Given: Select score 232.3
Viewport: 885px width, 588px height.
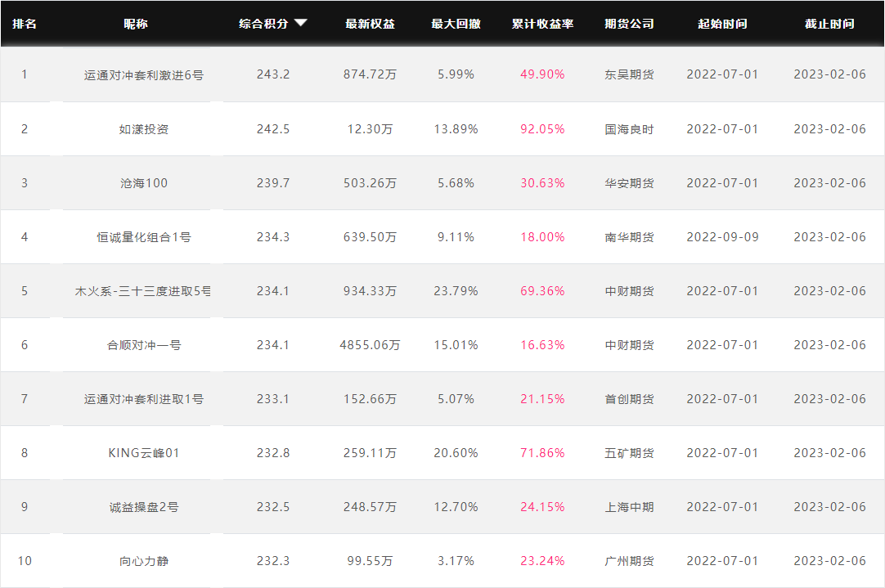Looking at the screenshot, I should point(273,561).
